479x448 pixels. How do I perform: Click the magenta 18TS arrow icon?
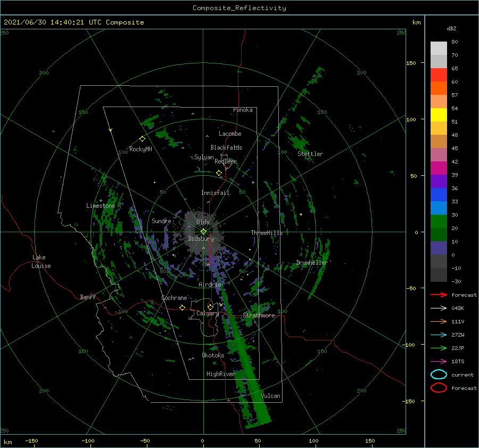click(439, 362)
